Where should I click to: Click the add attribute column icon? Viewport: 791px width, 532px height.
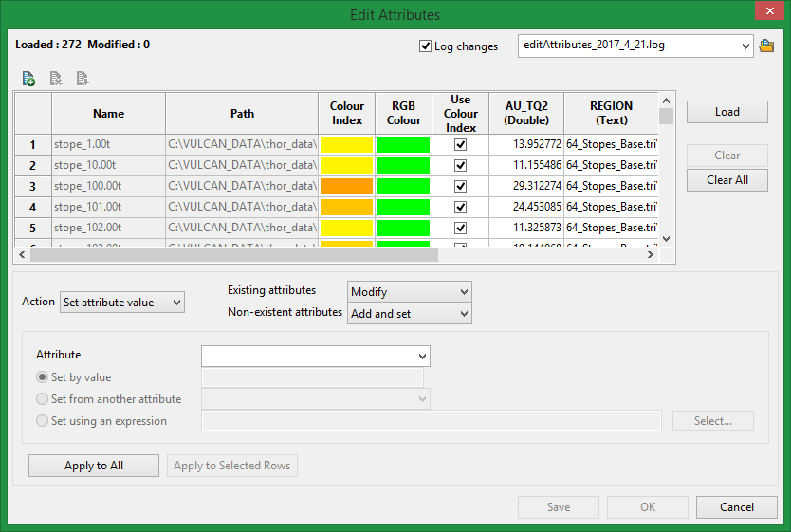[28, 79]
